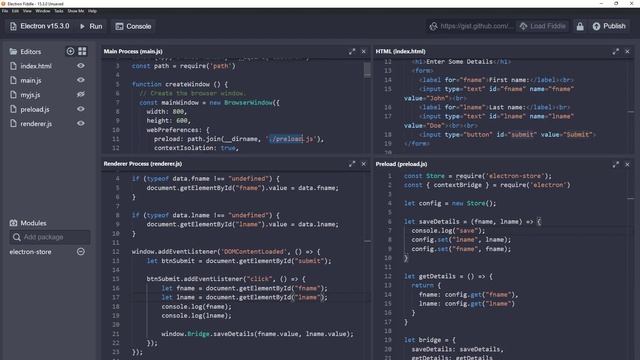Screen dimensions: 640x360
Task: Close the Preload editor pane
Action: coord(627,164)
